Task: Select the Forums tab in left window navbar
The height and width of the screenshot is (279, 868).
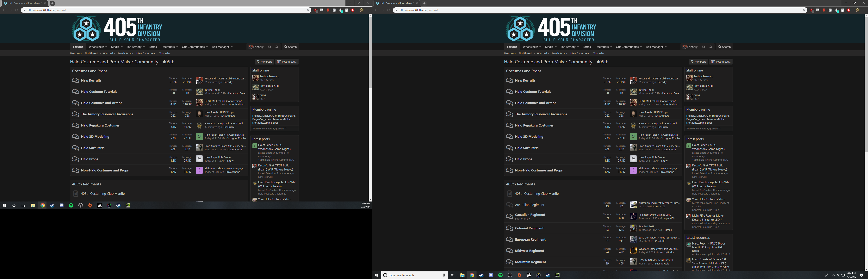Action: point(78,47)
